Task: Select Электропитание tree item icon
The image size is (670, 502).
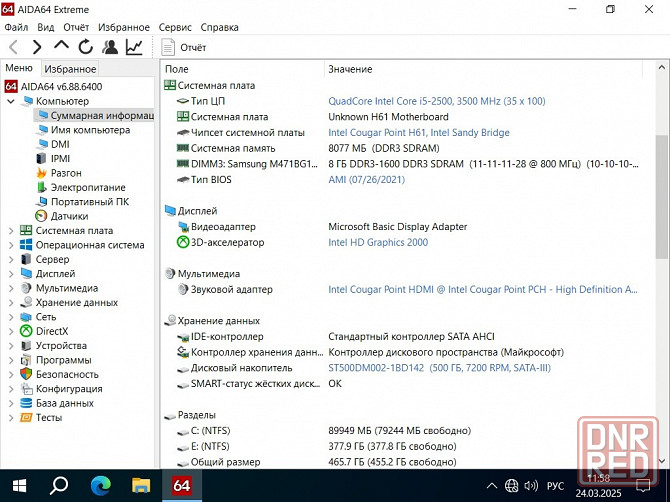Action: 41,188
